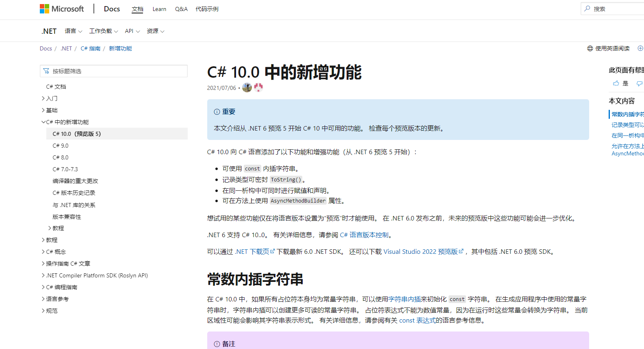
Task: Select the Learn top navigation item
Action: pyautogui.click(x=159, y=9)
